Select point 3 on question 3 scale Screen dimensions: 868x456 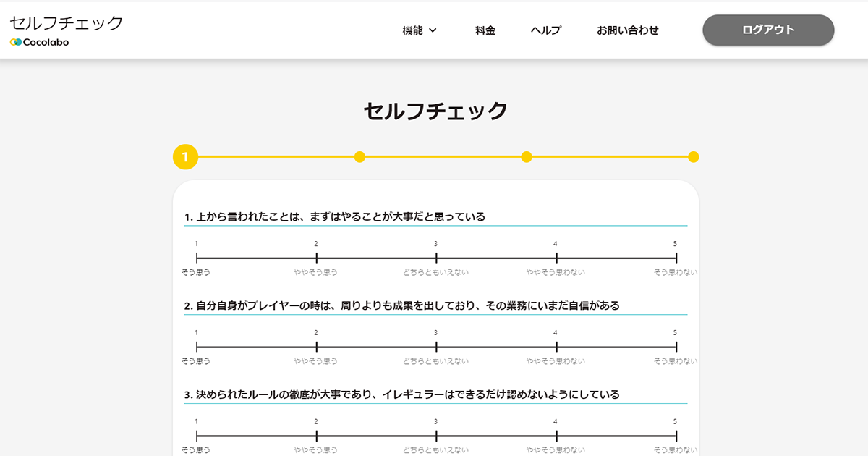[435, 434]
